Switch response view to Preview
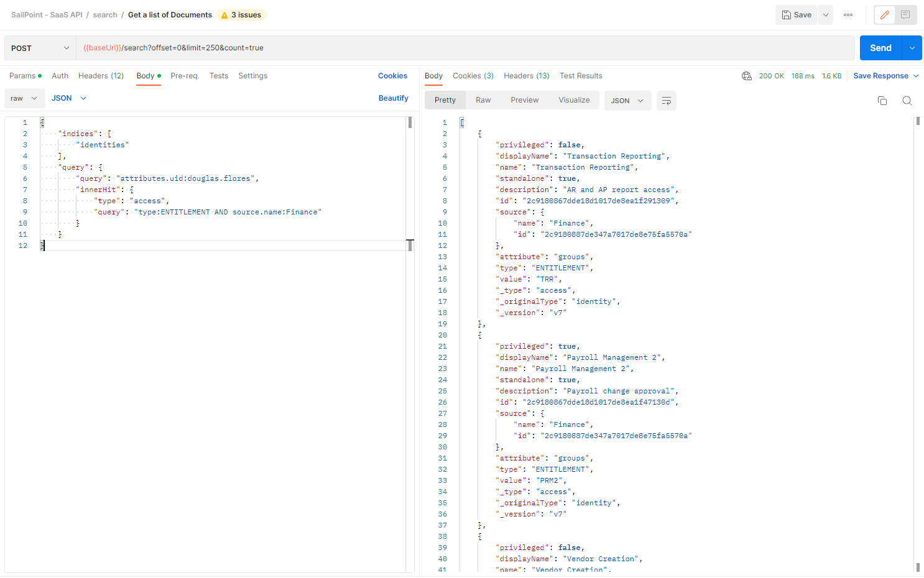Screen dimensions: 924x578 pos(524,99)
